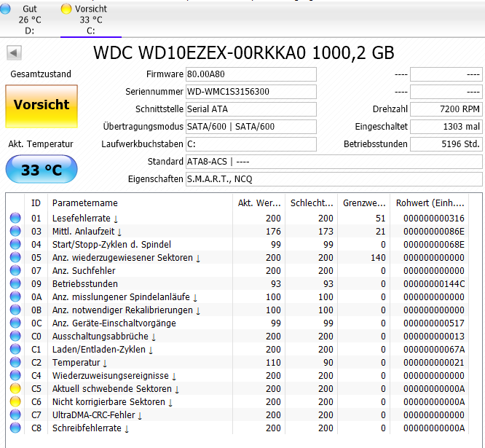Viewport: 485px width, 448px height.
Task: Click the Firmware field 80.00A80
Action: [x=251, y=74]
